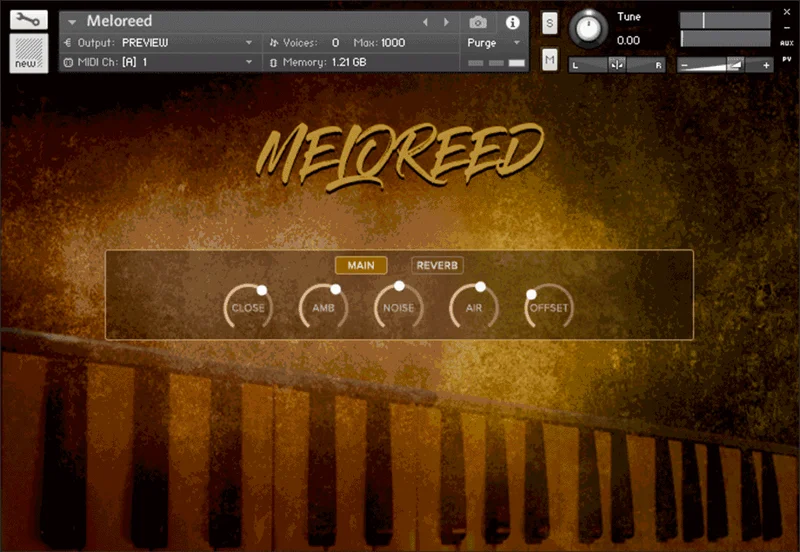Show instrument info with the i icon
Image resolution: width=800 pixels, height=552 pixels.
(512, 22)
